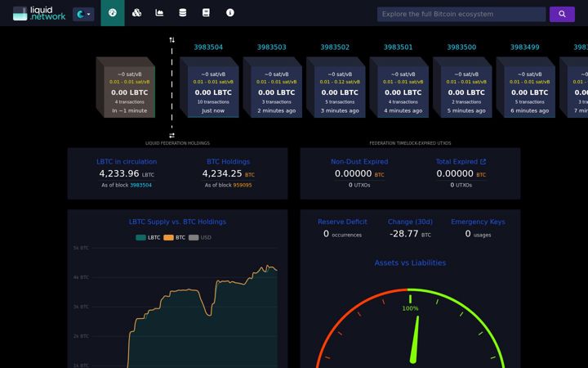
Task: Select the block cube from 2 minutes ago
Action: tap(273, 88)
